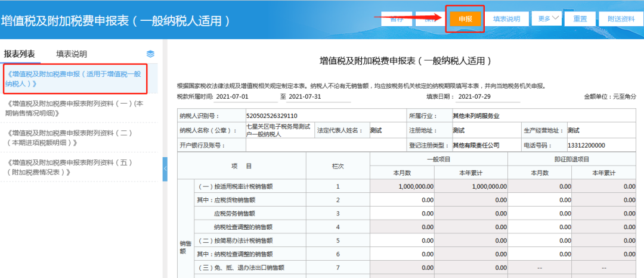This screenshot has height=278, width=644.
Task: Click row 1 即征即退项目 本月数 cell
Action: tap(540, 186)
